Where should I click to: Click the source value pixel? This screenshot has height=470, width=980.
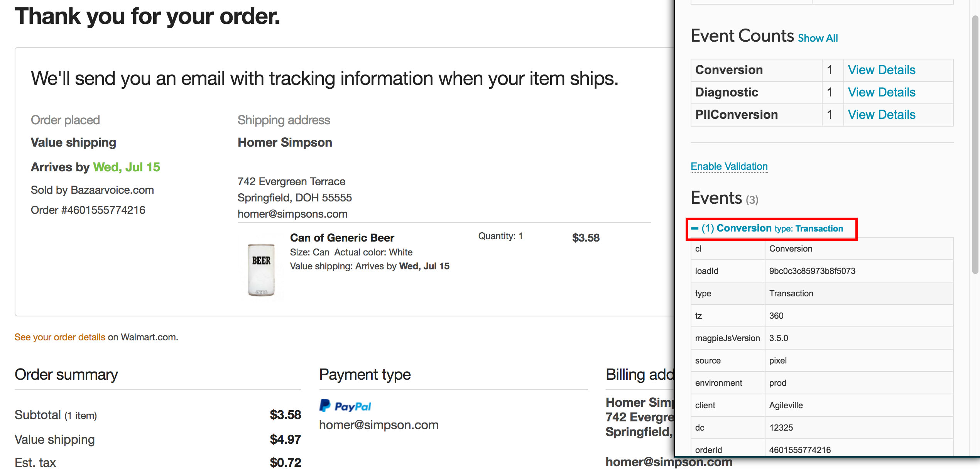[x=778, y=360]
